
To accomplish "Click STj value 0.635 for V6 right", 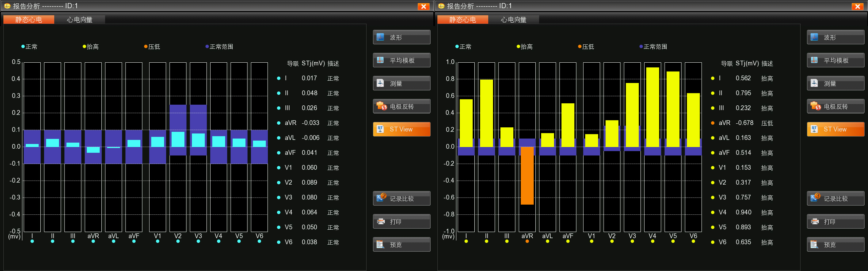I will click(743, 242).
